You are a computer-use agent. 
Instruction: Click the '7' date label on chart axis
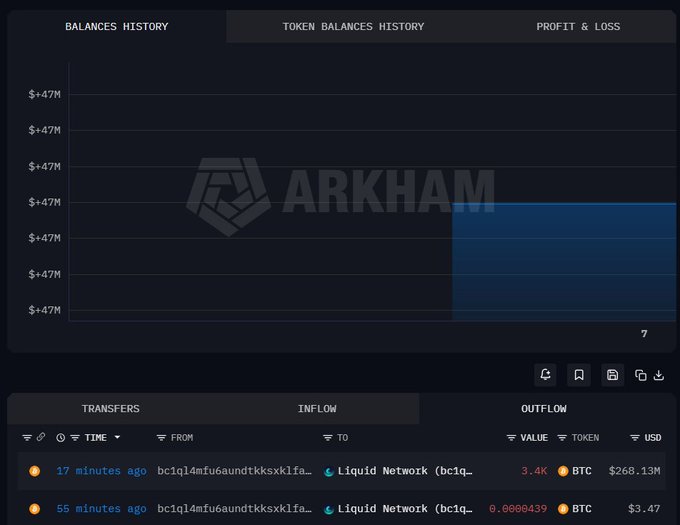(x=644, y=333)
